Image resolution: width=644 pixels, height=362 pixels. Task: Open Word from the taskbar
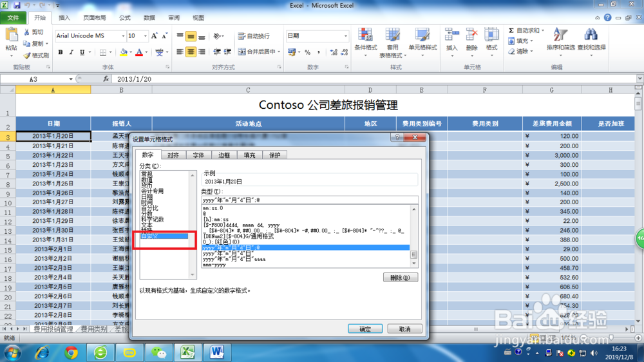217,352
